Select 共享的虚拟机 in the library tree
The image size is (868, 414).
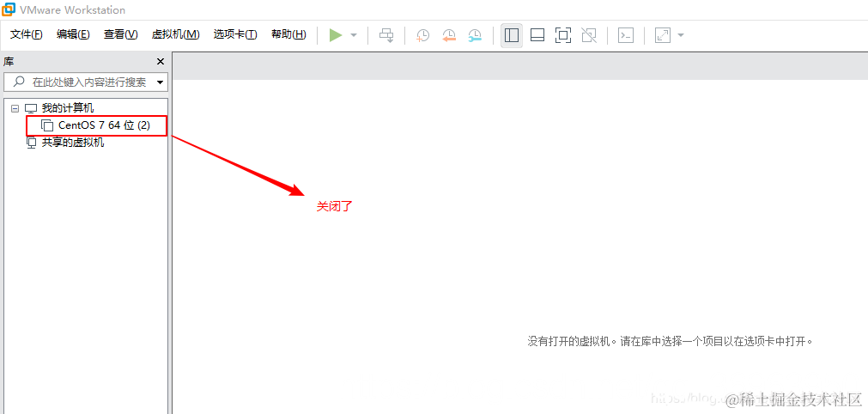tap(73, 143)
